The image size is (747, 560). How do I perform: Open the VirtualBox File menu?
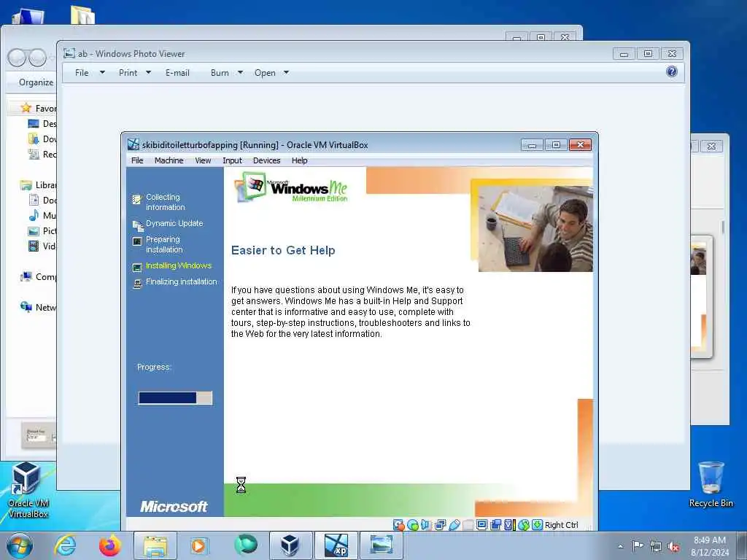137,160
